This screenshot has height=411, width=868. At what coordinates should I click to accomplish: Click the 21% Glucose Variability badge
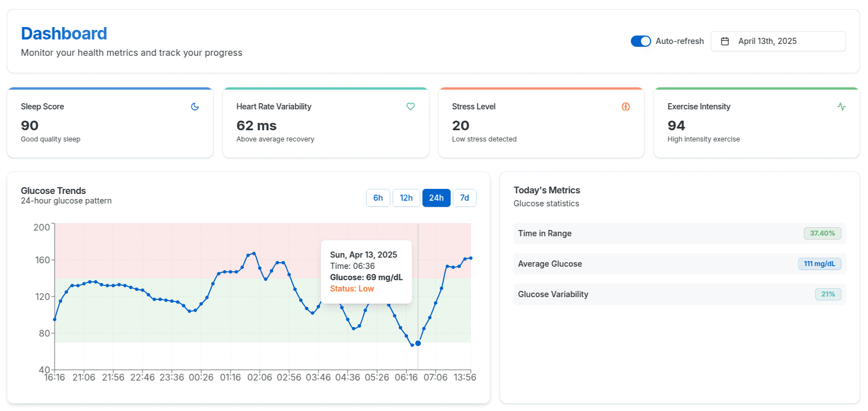point(827,294)
